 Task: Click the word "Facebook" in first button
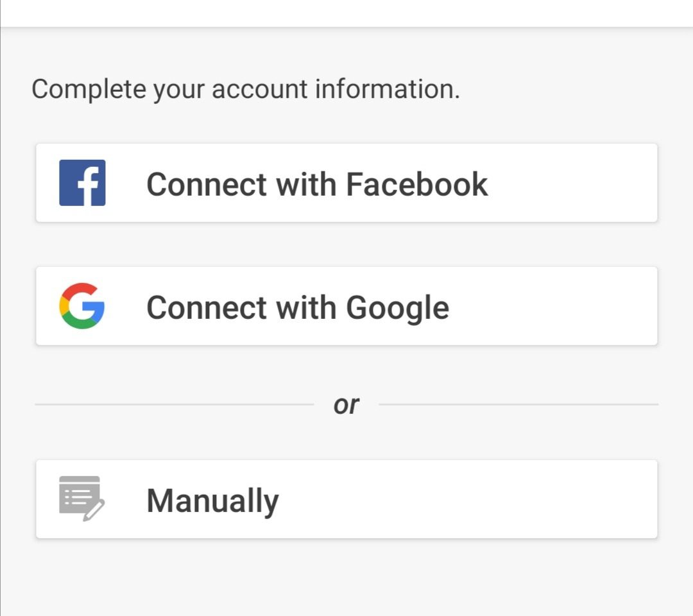[x=417, y=184]
